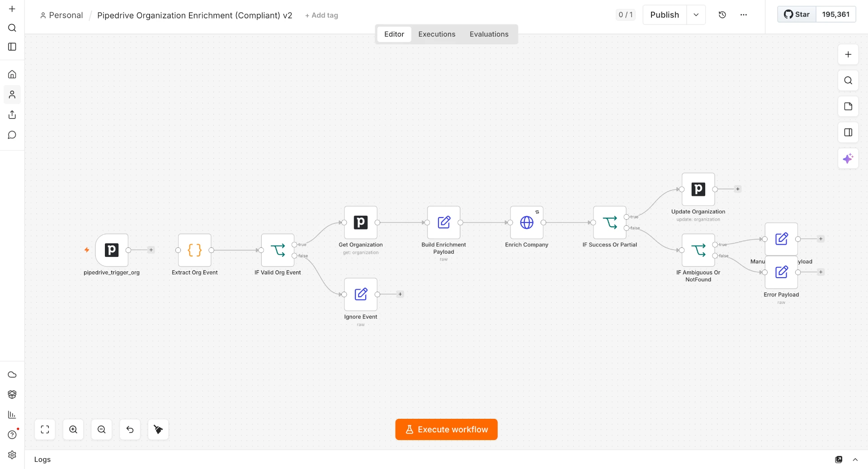Screen dimensions: 868x469
Task: Click the workflow name title
Action: [195, 15]
